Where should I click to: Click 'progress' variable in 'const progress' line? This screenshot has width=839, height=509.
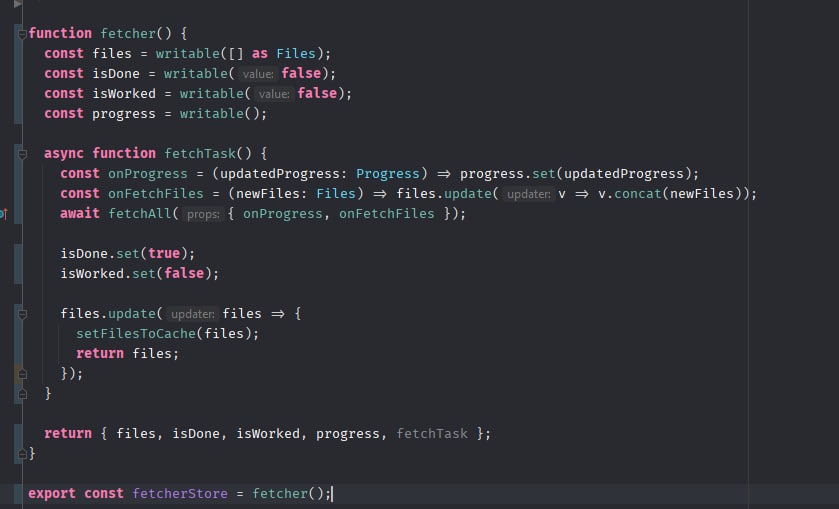tap(124, 114)
